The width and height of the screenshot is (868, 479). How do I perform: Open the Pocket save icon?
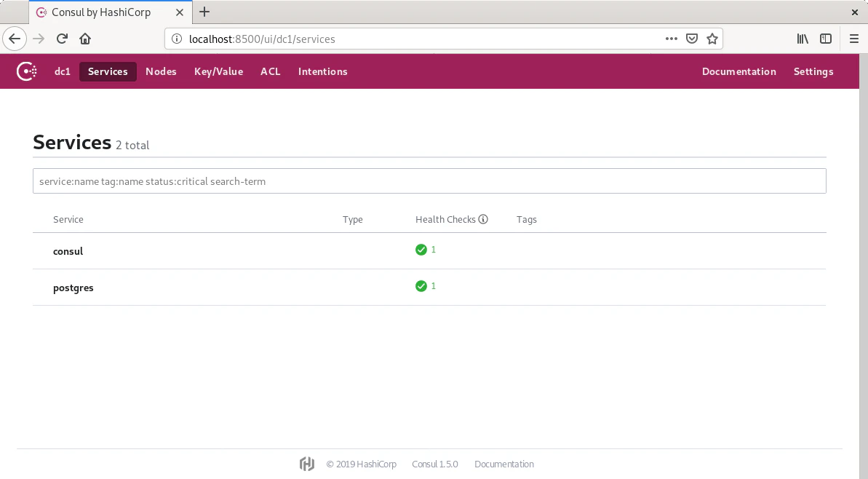click(693, 39)
